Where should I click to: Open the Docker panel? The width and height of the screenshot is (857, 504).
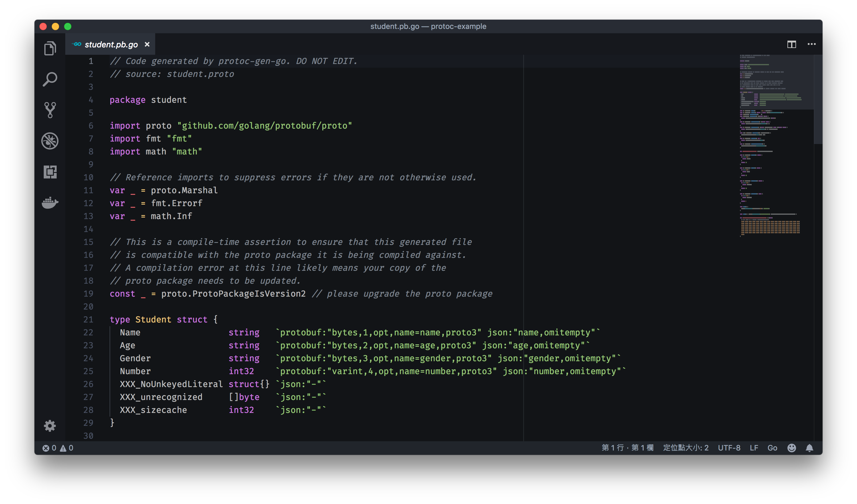click(x=50, y=202)
